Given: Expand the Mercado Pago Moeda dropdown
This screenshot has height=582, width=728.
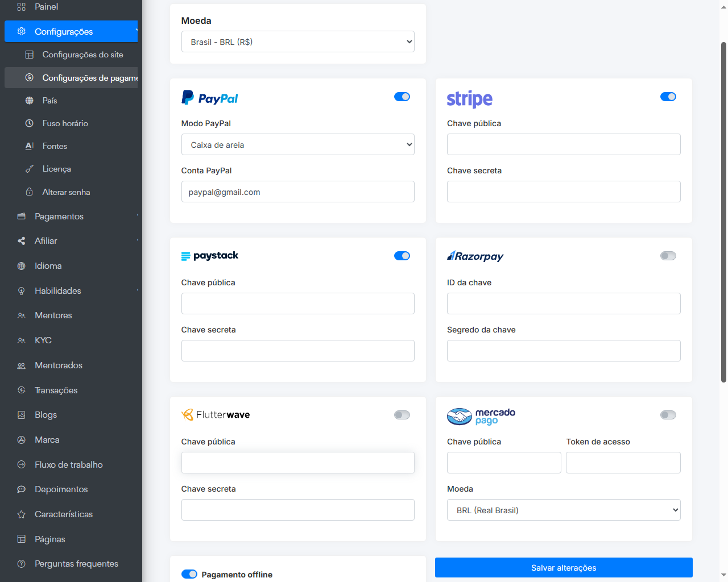Looking at the screenshot, I should click(564, 510).
